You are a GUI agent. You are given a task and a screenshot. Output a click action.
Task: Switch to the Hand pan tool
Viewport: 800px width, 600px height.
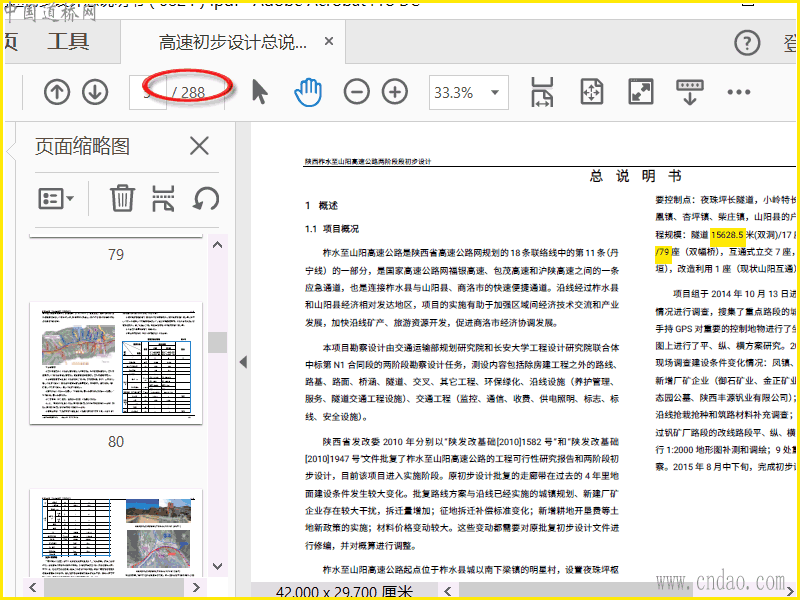[x=308, y=92]
